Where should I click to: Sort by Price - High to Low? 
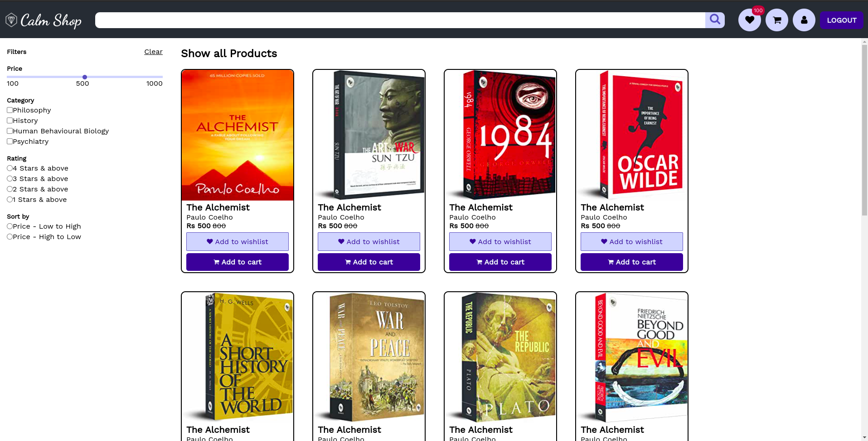coord(10,237)
